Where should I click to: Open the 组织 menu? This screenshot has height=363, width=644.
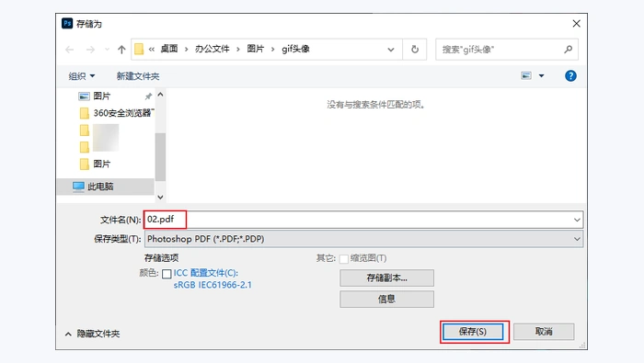point(82,76)
